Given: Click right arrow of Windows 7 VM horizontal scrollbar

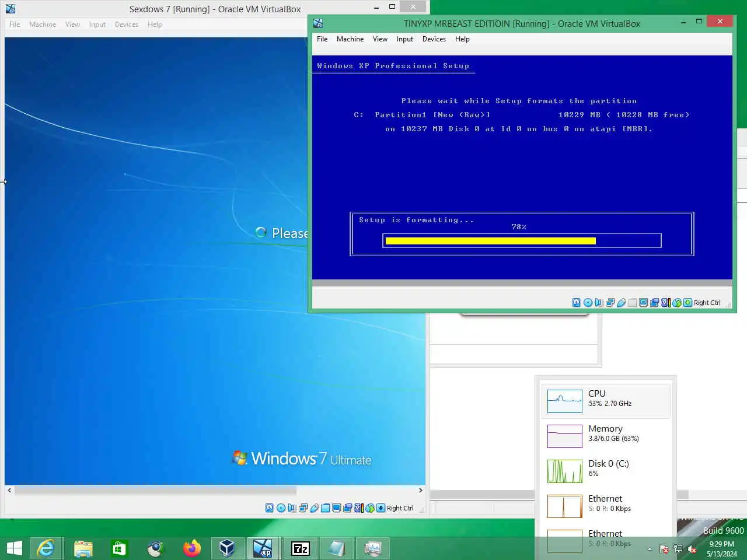Looking at the screenshot, I should pos(420,491).
